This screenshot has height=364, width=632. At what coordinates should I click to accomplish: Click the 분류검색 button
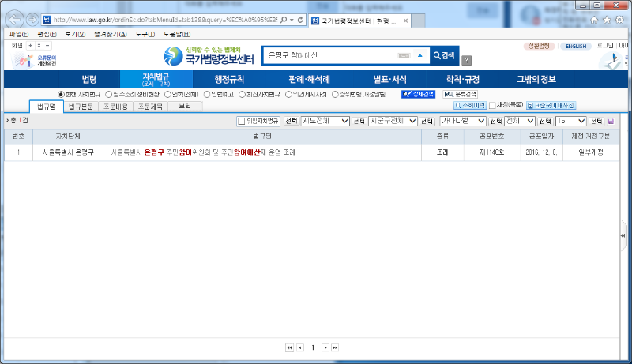[x=460, y=94]
